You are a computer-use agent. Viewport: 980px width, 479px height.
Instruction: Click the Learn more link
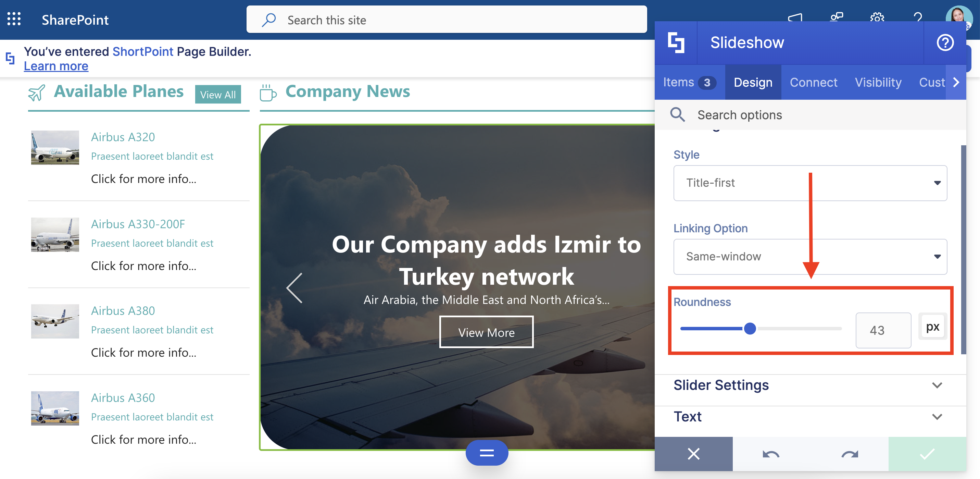56,66
